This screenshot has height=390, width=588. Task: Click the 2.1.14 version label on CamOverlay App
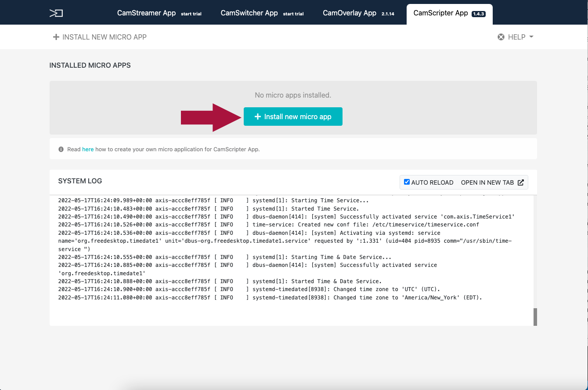[x=388, y=14]
